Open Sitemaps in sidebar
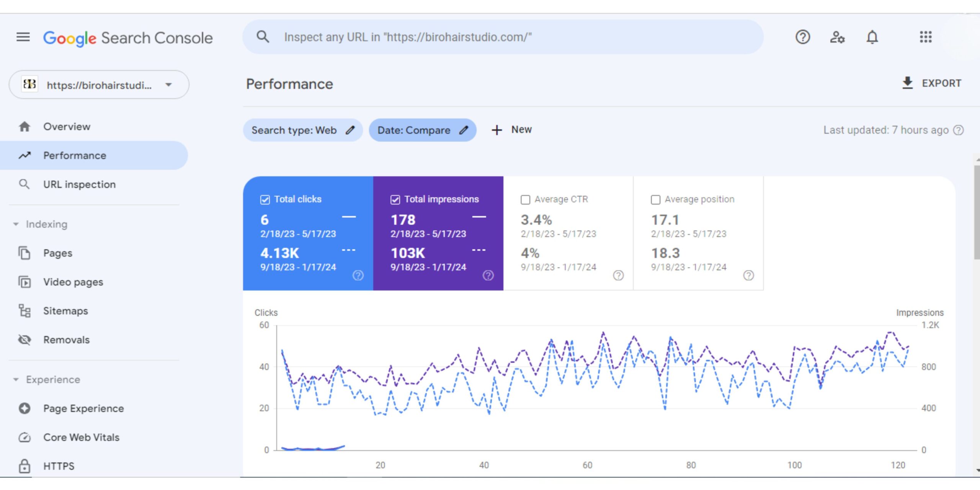Viewport: 980px width, 490px height. 94,311
